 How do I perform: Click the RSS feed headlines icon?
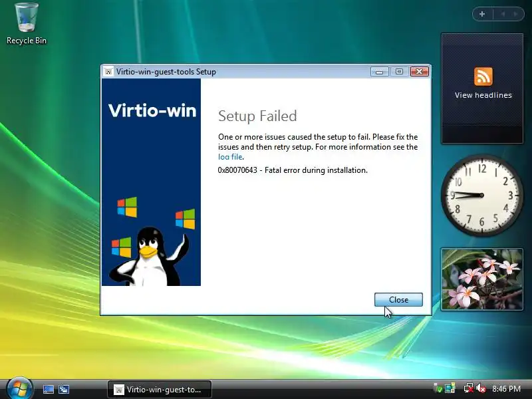click(483, 76)
